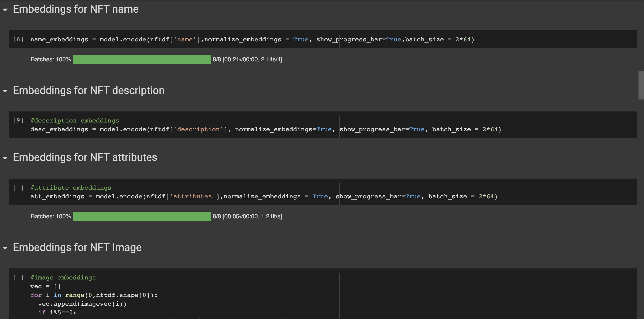Click the 'vec = []' code line
This screenshot has height=319, width=644.
pos(46,286)
